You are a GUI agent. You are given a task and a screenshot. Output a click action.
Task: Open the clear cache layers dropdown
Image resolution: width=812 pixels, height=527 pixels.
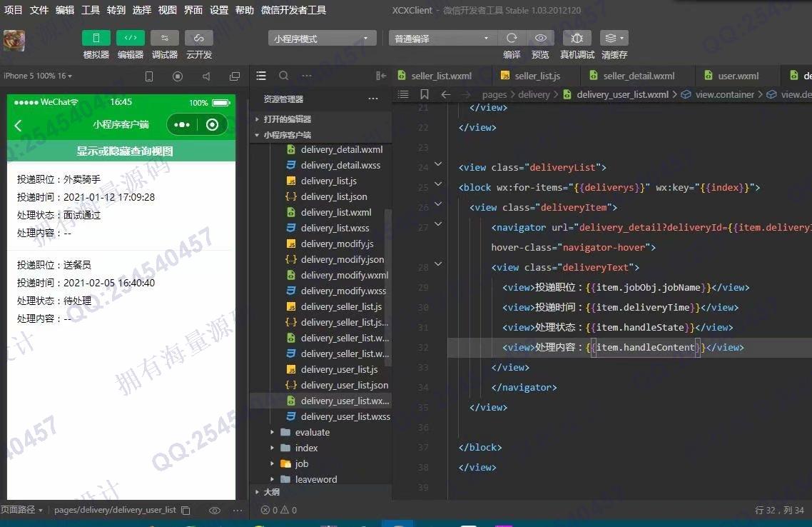[x=614, y=38]
